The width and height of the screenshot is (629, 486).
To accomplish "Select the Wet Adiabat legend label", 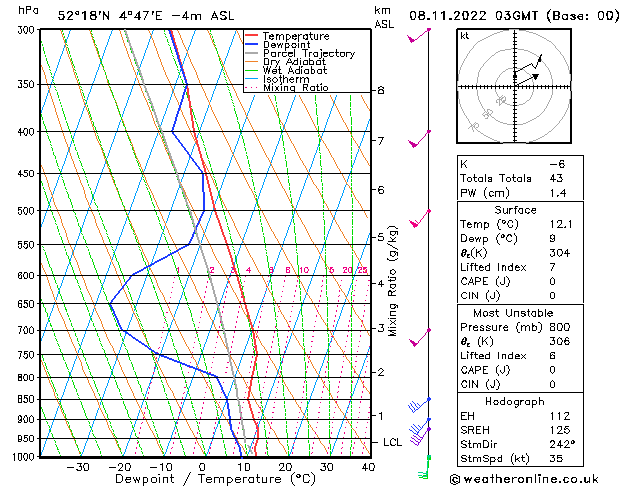I will 295,70.
